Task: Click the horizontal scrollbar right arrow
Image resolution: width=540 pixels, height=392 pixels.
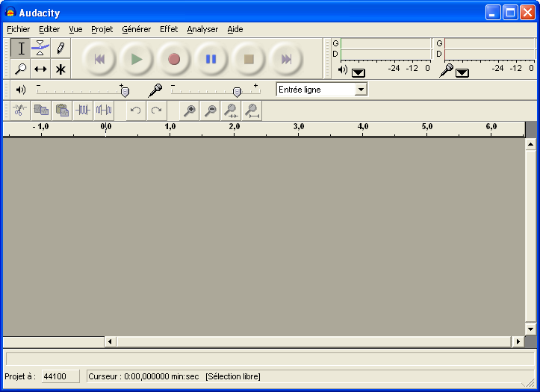Action: [518, 342]
